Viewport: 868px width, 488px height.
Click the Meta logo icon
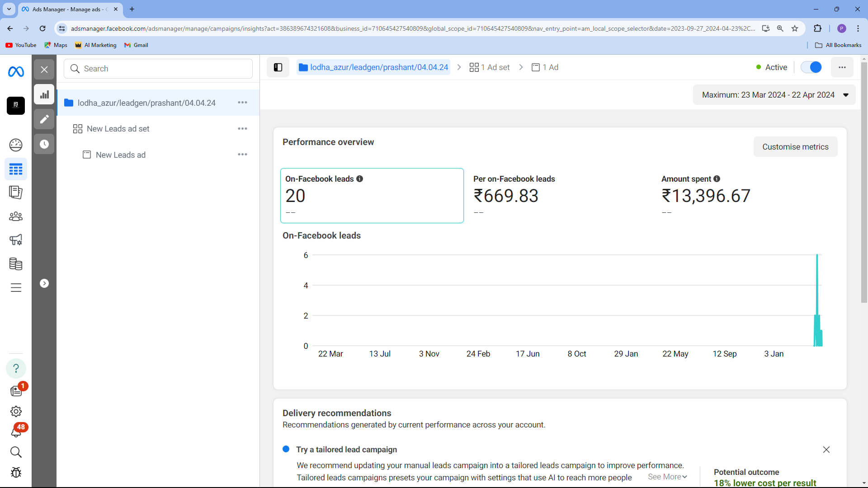[x=16, y=71]
